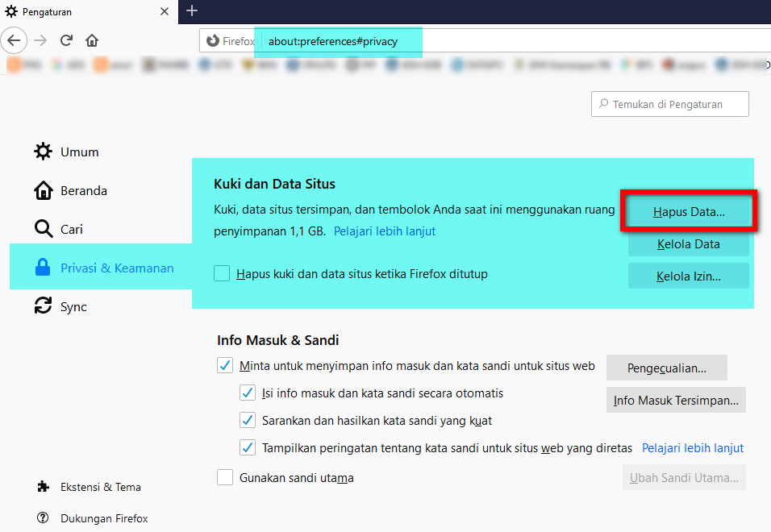Click the browser Back arrow button

(x=14, y=40)
